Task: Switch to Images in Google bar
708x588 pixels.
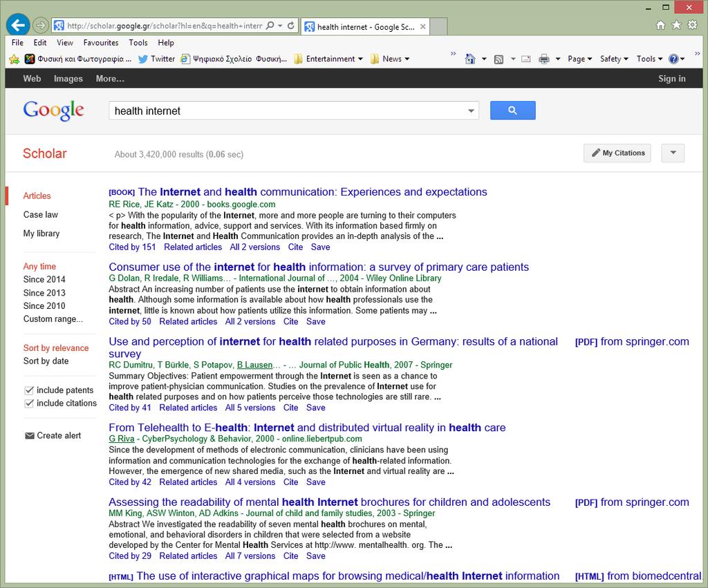Action: coord(68,79)
